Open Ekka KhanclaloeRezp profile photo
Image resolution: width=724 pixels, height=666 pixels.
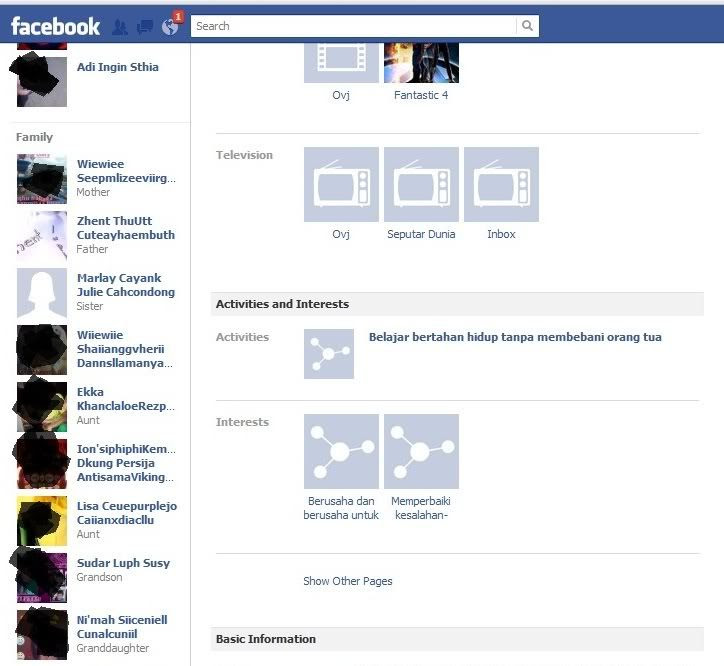pos(42,407)
